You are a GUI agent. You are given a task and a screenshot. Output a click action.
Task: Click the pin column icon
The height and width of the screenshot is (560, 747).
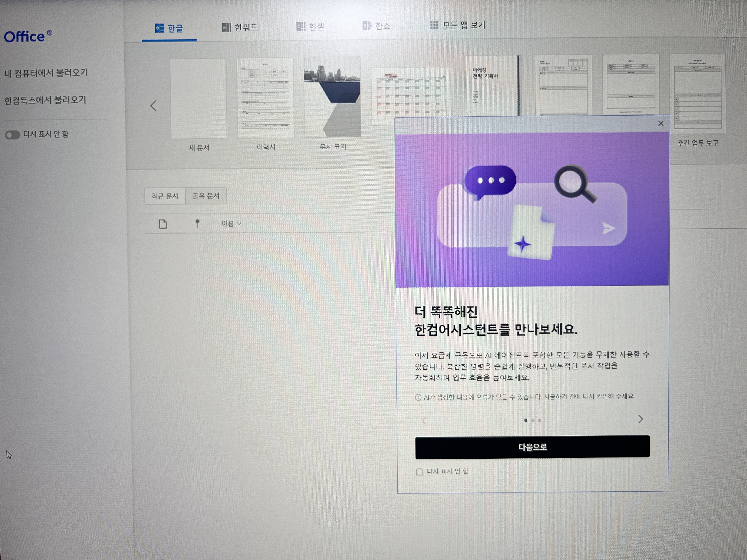(197, 224)
